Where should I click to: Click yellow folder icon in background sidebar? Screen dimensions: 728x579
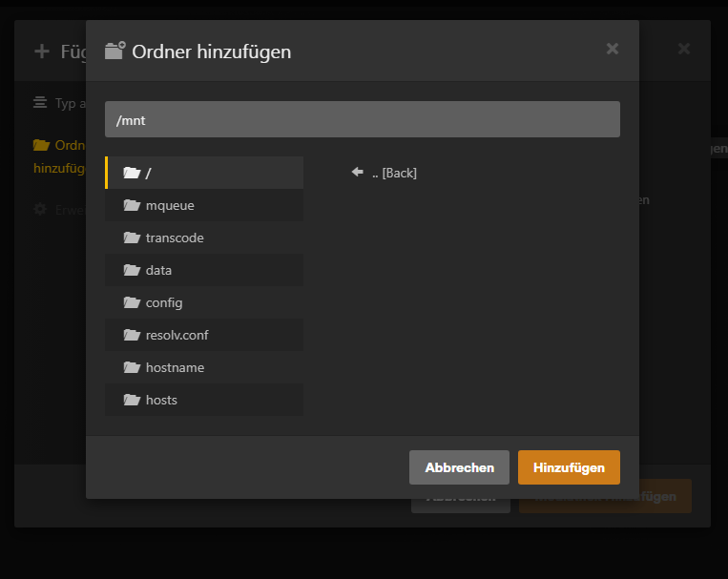click(41, 145)
